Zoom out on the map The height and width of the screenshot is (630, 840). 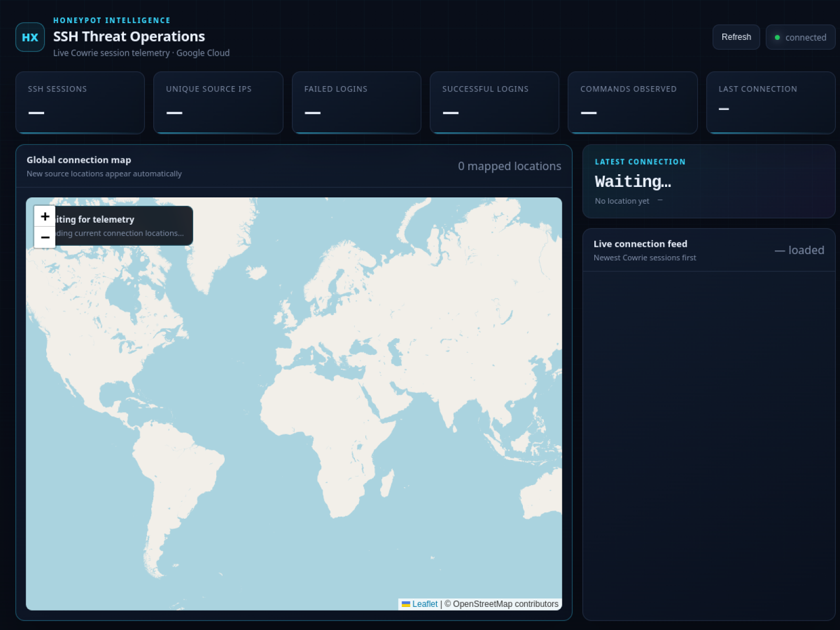pyautogui.click(x=45, y=237)
